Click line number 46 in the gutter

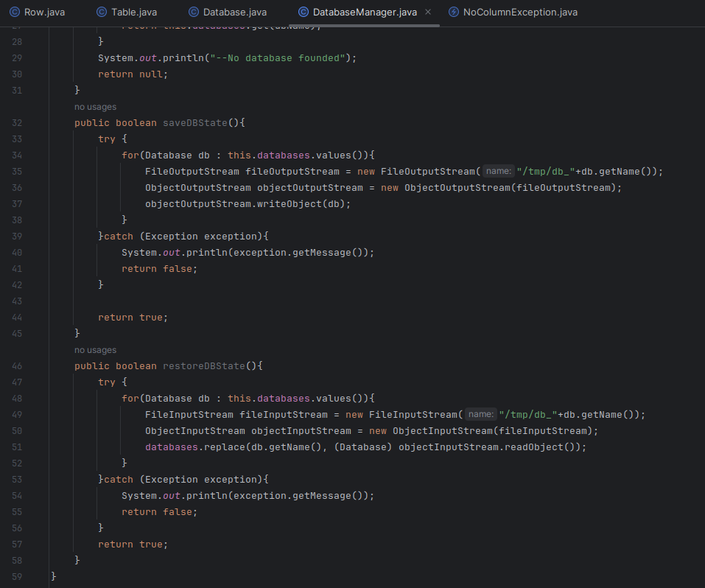(x=17, y=365)
